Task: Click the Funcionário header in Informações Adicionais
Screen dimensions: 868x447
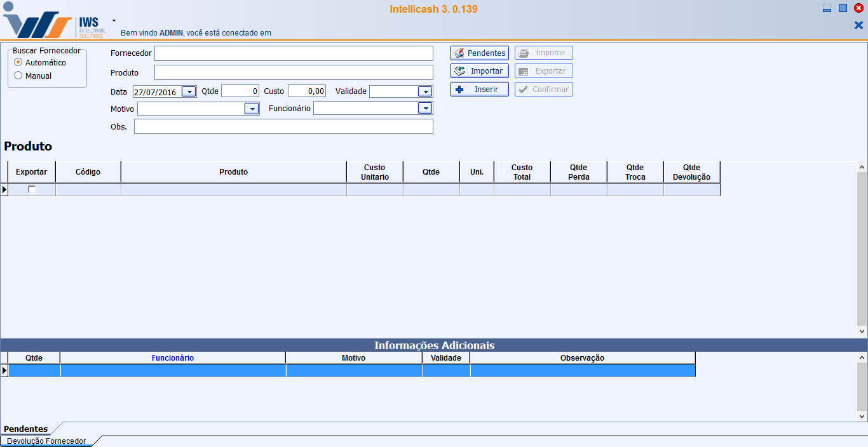Action: [x=173, y=358]
